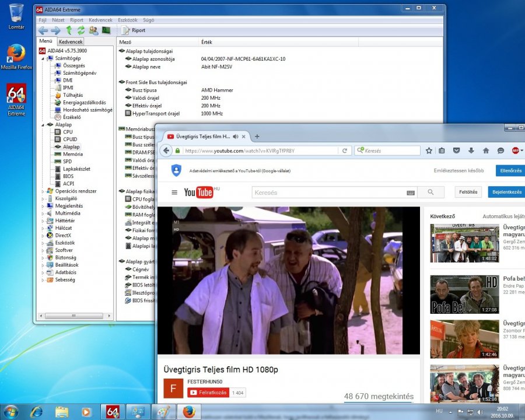Viewport: 525px width, 420px height.
Task: Collapse the Számítógép tree node
Action: tap(43, 58)
